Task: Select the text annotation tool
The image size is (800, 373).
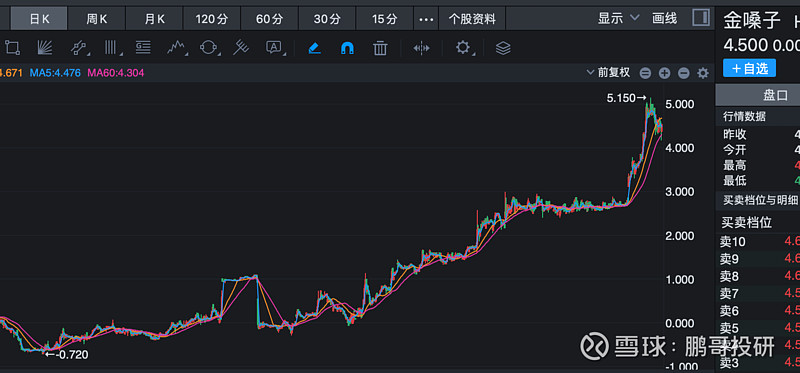Action: click(x=274, y=48)
